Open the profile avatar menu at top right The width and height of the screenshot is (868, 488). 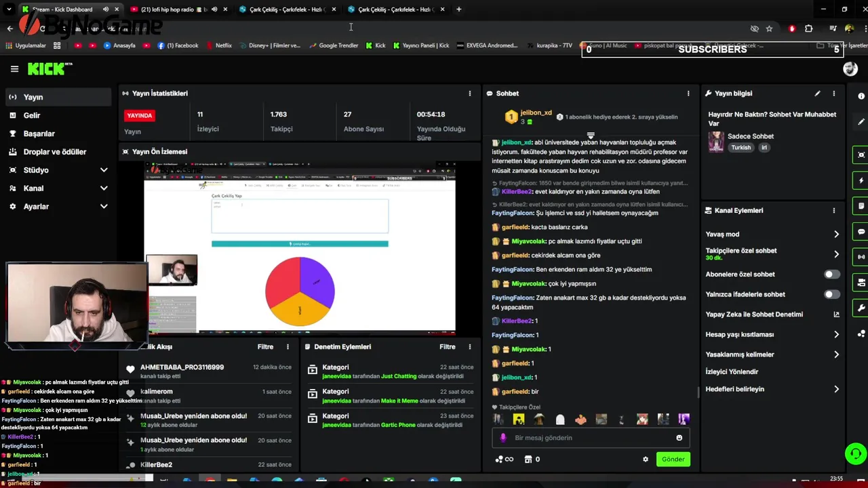click(x=850, y=68)
